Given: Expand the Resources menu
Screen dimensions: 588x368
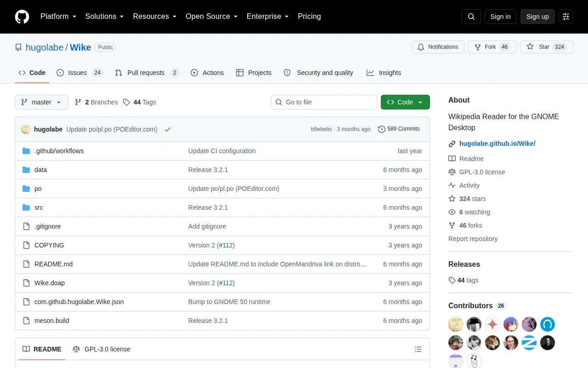Looking at the screenshot, I should (x=155, y=17).
